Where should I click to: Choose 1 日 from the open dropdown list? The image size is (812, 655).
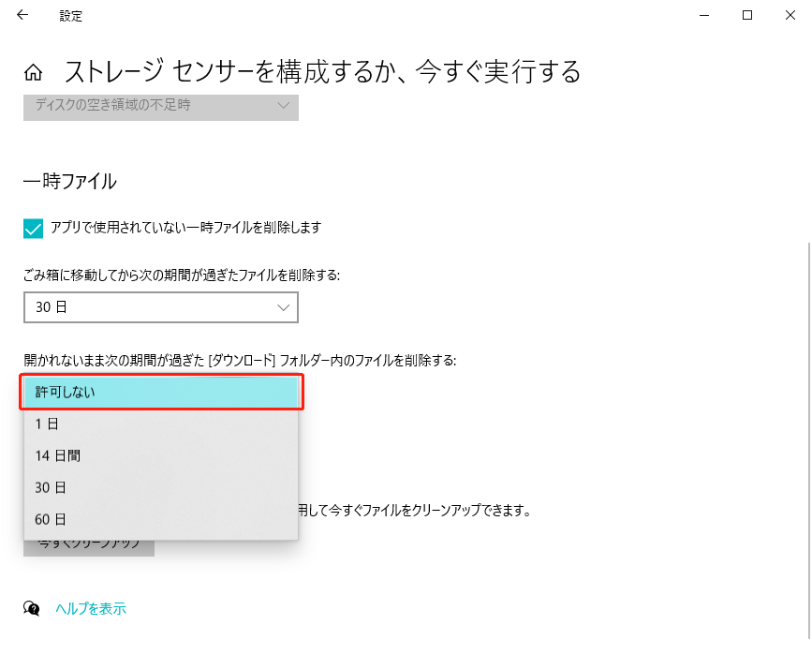click(x=160, y=424)
